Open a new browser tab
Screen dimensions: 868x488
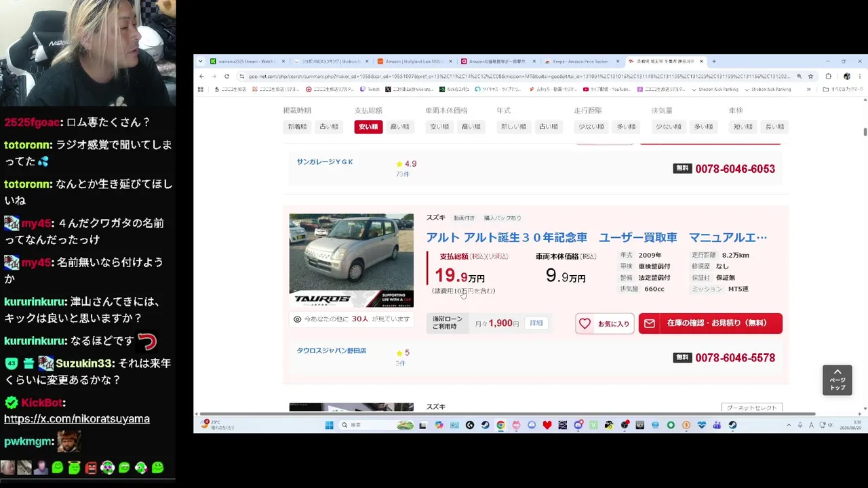tap(713, 62)
